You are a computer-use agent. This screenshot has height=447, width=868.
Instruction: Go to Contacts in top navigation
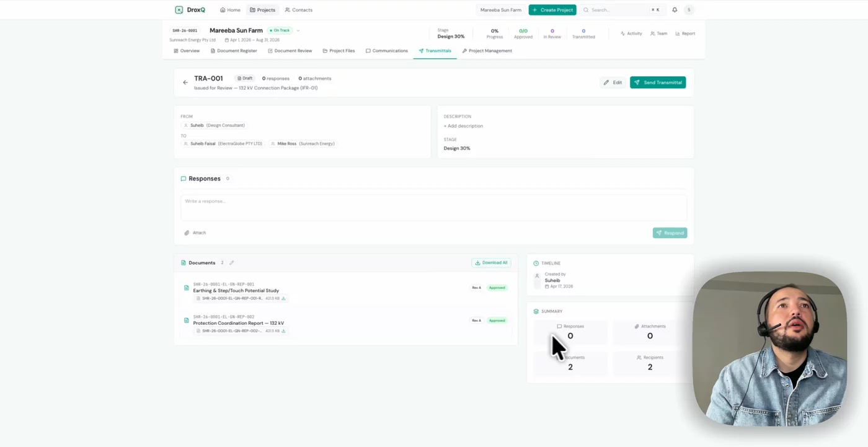point(298,10)
